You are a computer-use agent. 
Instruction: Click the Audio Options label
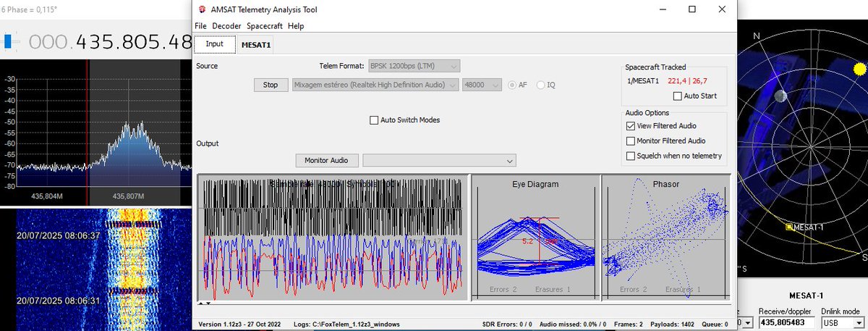coord(647,113)
